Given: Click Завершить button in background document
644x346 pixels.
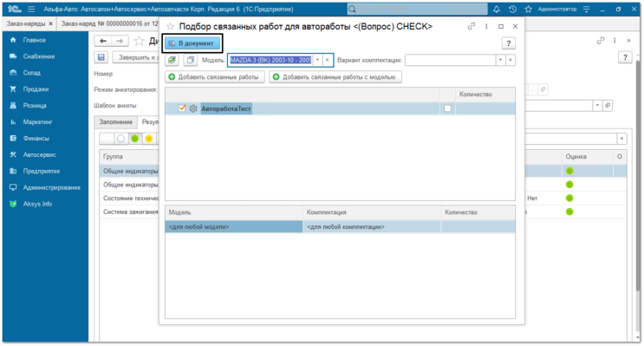Looking at the screenshot, I should click(x=136, y=57).
